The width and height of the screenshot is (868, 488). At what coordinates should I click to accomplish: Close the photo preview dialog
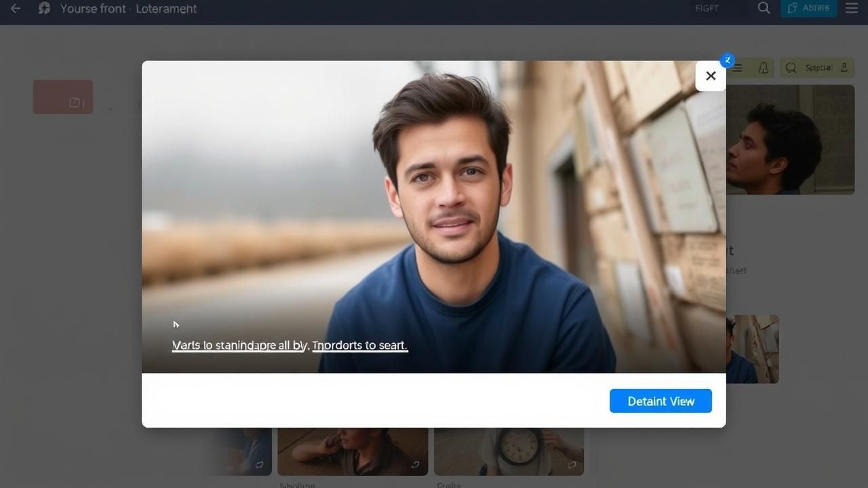click(x=710, y=76)
